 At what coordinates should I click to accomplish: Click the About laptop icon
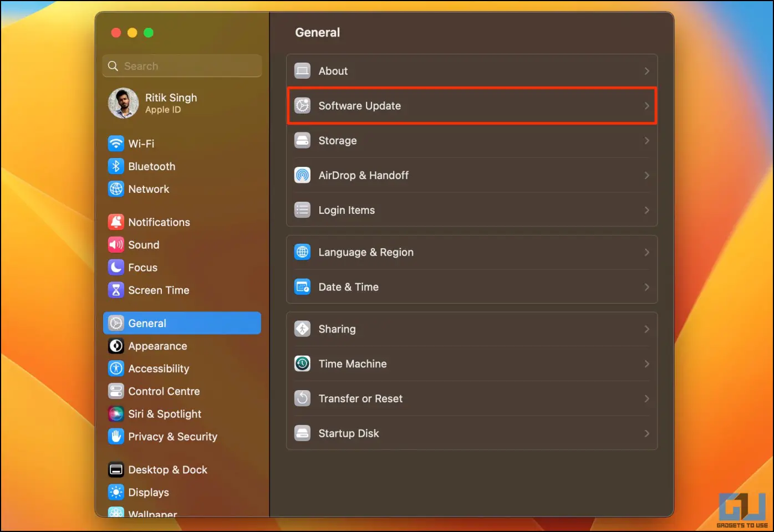(302, 71)
